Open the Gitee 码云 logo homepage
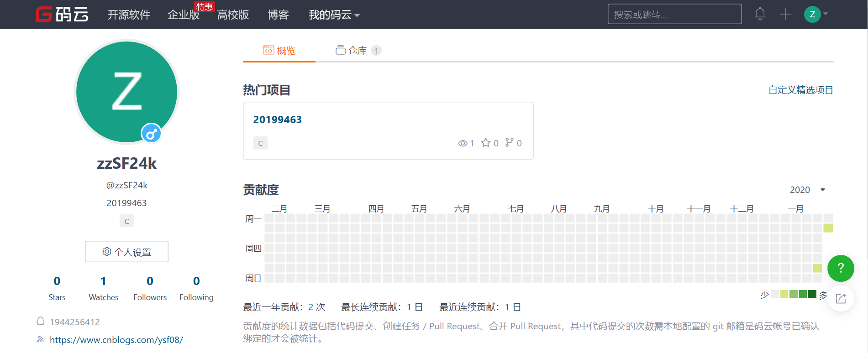The height and width of the screenshot is (353, 868). coord(63,15)
